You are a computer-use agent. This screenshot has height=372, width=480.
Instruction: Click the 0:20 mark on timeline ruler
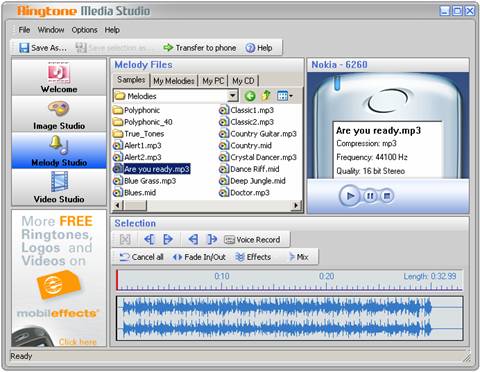[x=326, y=277]
